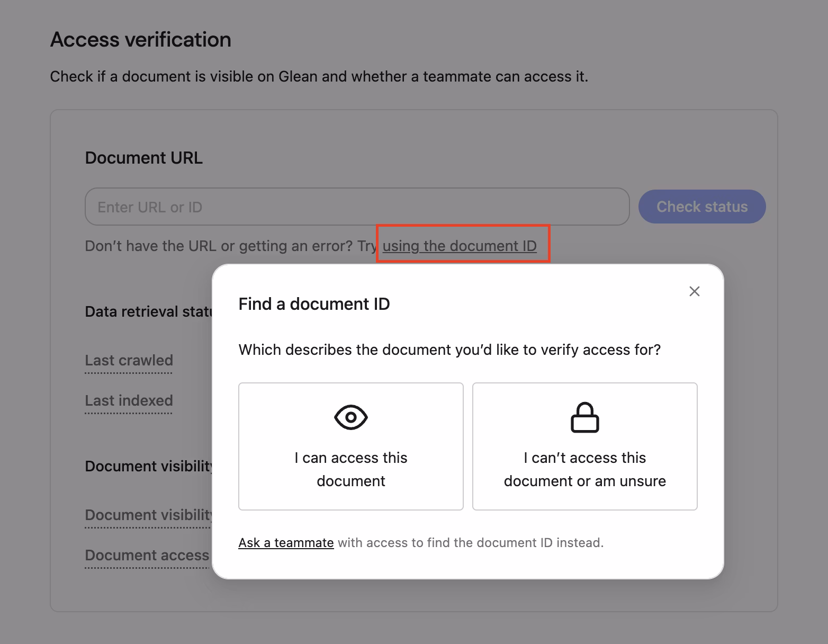Dismiss the Find a document ID dialog
Screen dimensions: 828x644
[x=694, y=291]
